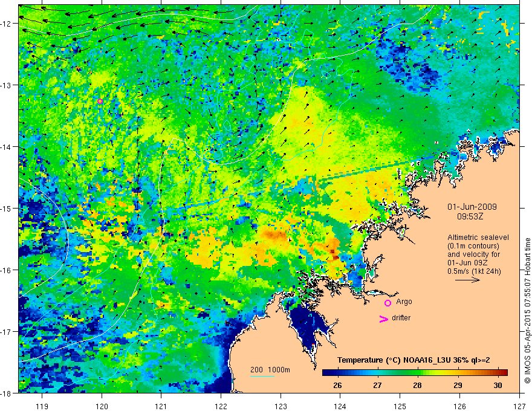The width and height of the screenshot is (532, 411).
Task: Click the IMOS copyright timestamp on right edge
Action: 527,311
